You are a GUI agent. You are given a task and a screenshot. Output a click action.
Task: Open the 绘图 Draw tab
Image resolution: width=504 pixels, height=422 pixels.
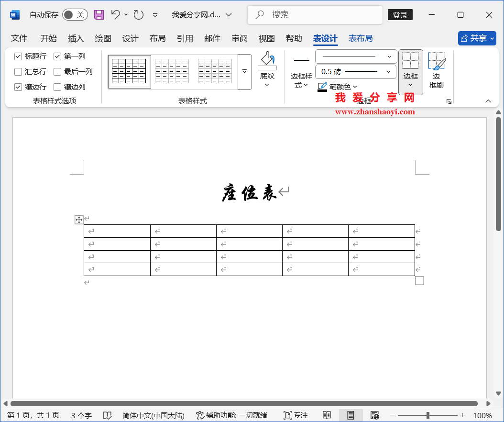[x=103, y=39]
